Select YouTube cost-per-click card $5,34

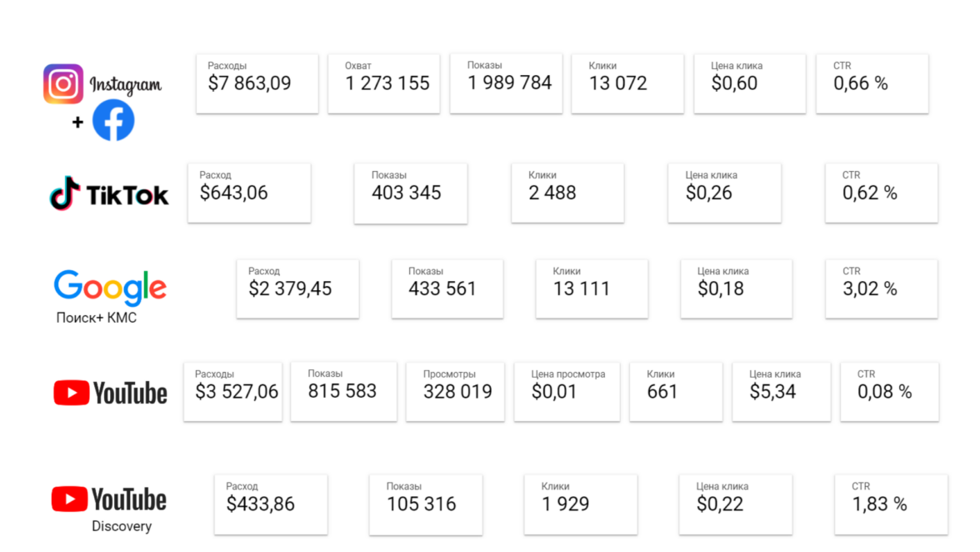[781, 391]
